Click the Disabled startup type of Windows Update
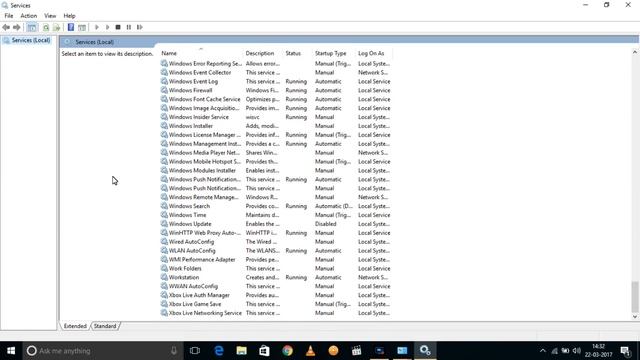This screenshot has height=360, width=640. [x=326, y=224]
